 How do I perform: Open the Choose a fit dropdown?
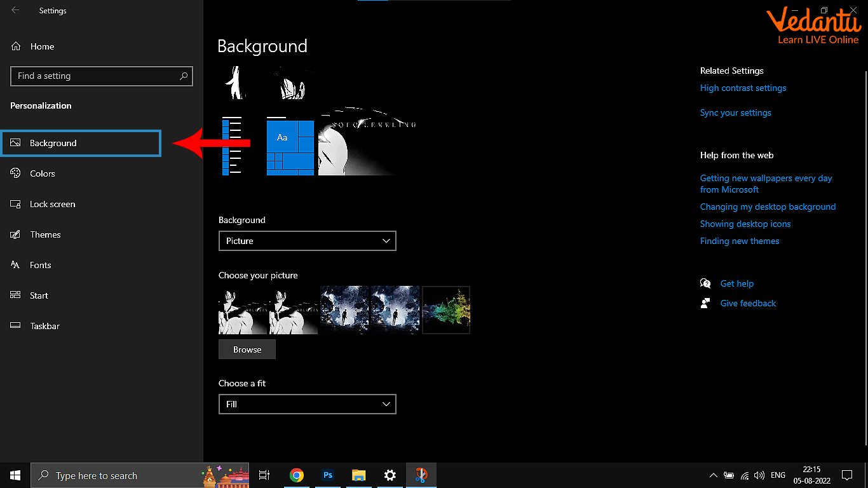(x=307, y=404)
